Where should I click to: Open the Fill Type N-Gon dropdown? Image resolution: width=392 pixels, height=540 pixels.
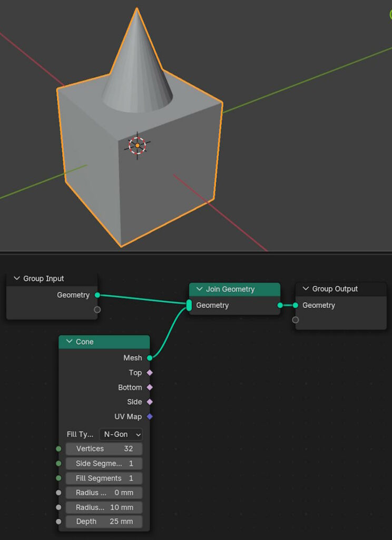tap(121, 435)
